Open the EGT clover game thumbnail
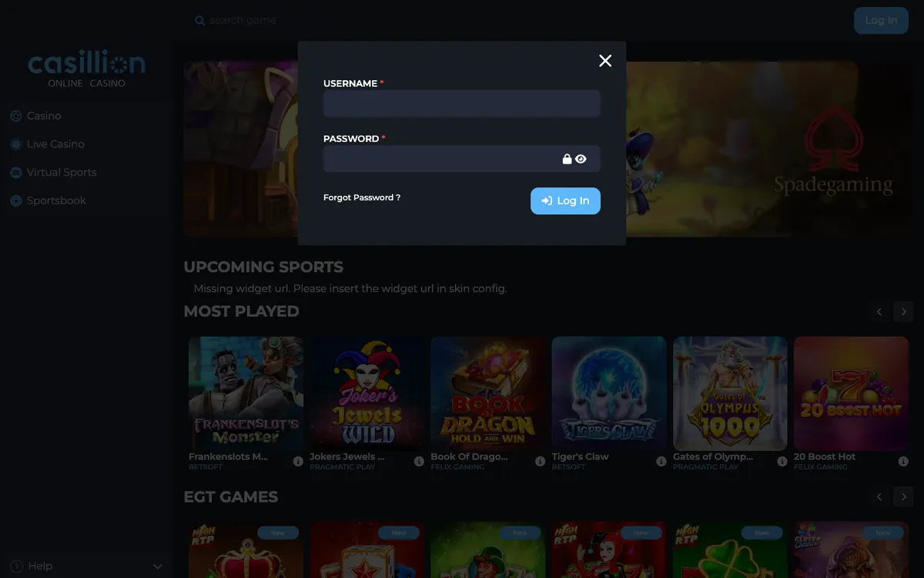Viewport: 924px width, 578px height. pos(730,549)
